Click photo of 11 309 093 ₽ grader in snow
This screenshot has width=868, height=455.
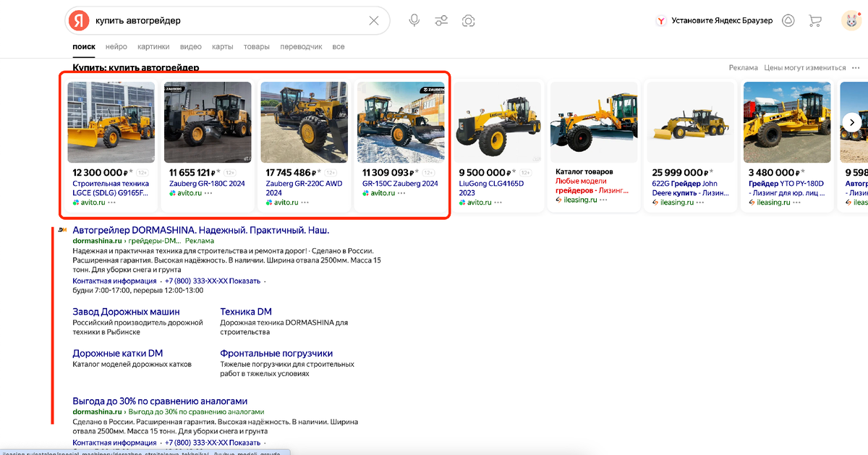401,122
